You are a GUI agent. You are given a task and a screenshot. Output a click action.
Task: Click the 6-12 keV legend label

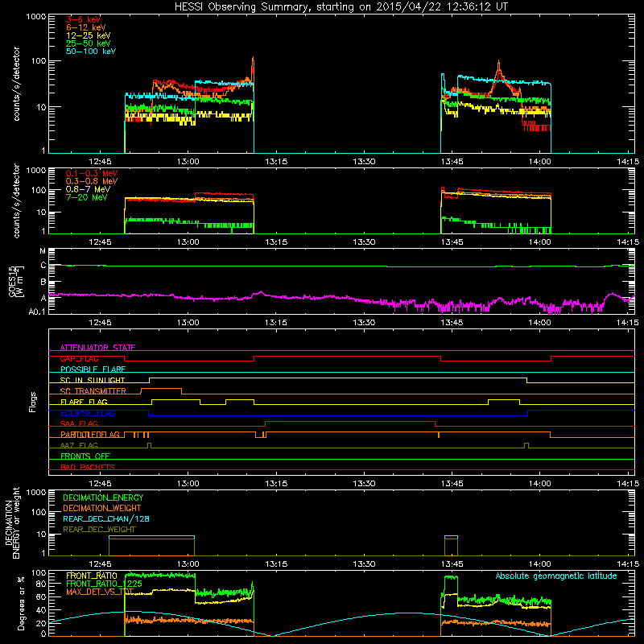tap(86, 27)
